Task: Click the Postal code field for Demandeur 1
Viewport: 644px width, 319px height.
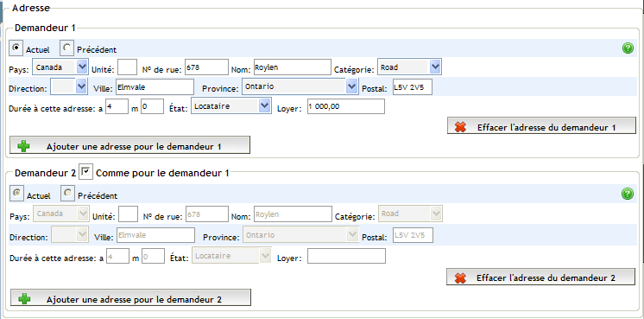Action: pyautogui.click(x=413, y=87)
